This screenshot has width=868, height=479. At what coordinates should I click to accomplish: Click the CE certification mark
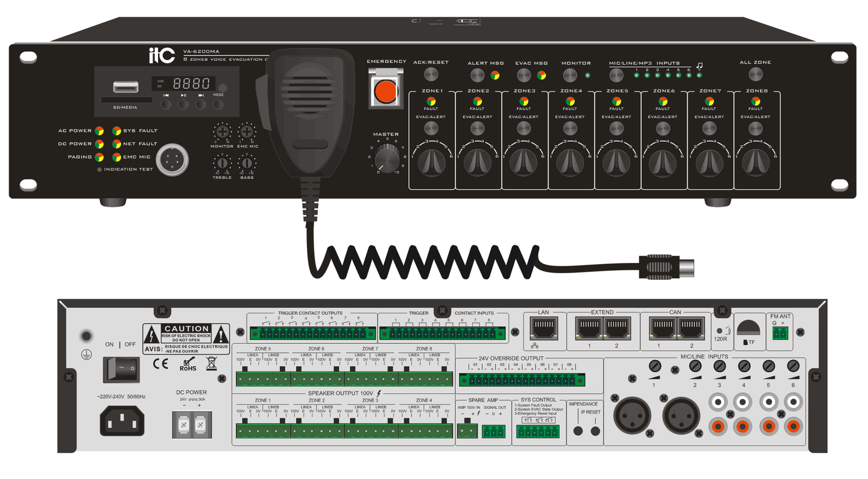click(160, 363)
